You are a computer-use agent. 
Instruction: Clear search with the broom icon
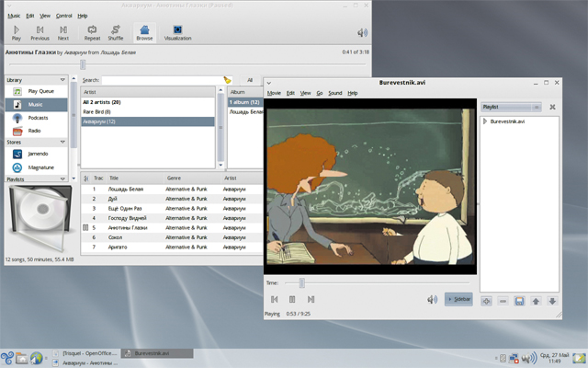pyautogui.click(x=227, y=80)
